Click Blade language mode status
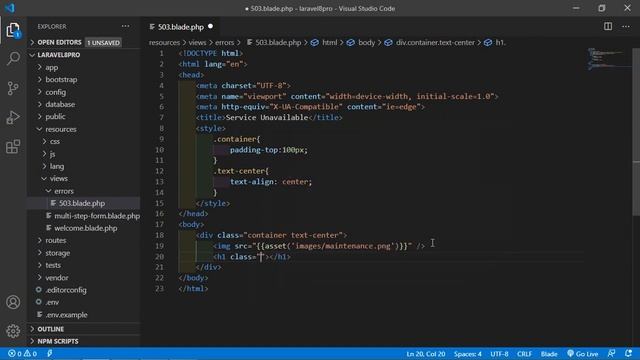 pyautogui.click(x=549, y=354)
